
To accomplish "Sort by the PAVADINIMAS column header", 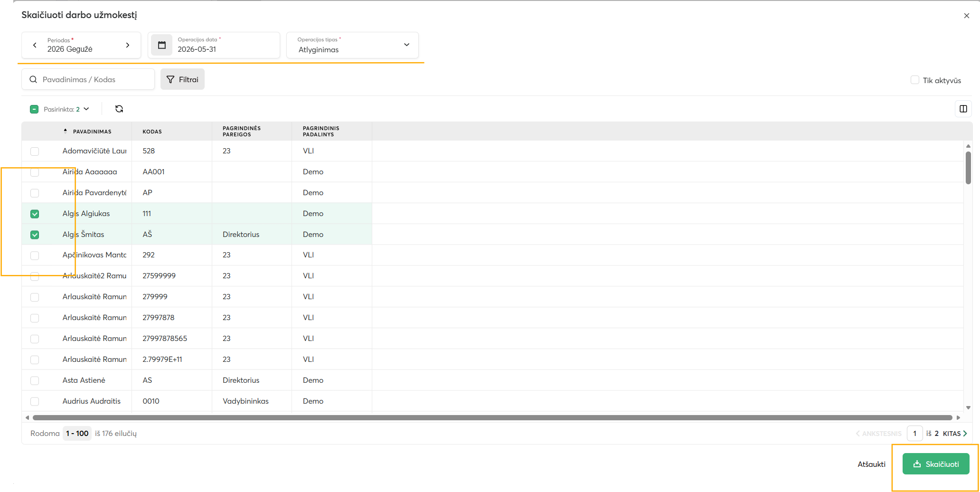I will [x=92, y=132].
